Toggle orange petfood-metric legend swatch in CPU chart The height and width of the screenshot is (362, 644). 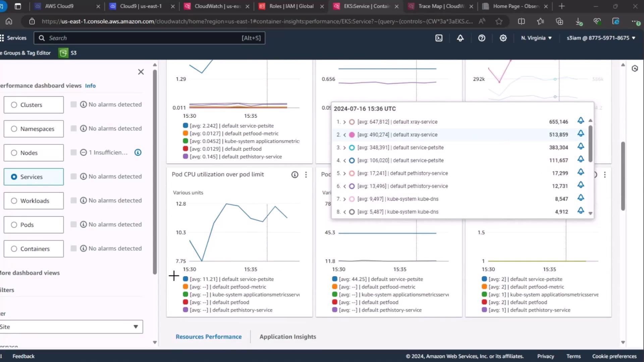[185, 287]
